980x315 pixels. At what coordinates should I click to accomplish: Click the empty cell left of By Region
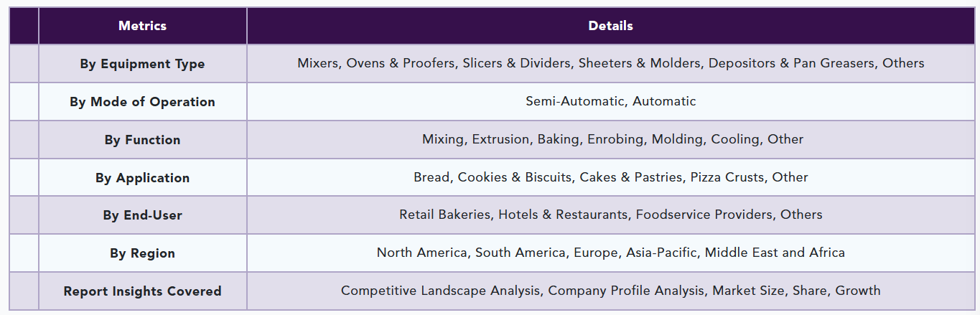(24, 253)
